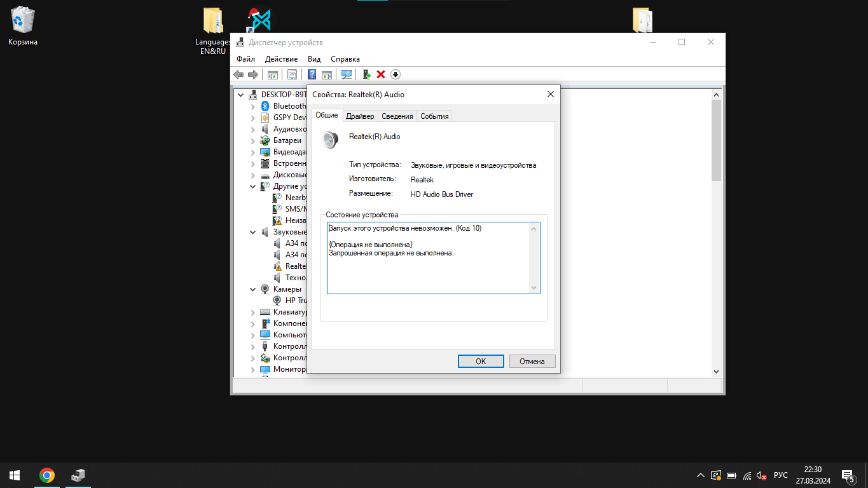This screenshot has width=868, height=488.
Task: Collapse the Камеры category
Action: (252, 289)
